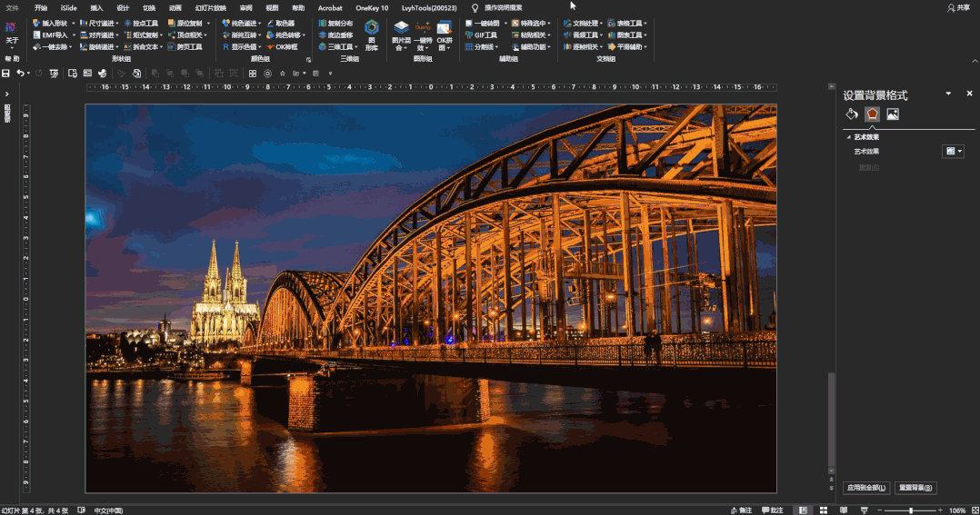Click the zoom slider in status bar
The image size is (980, 515).
coord(911,510)
